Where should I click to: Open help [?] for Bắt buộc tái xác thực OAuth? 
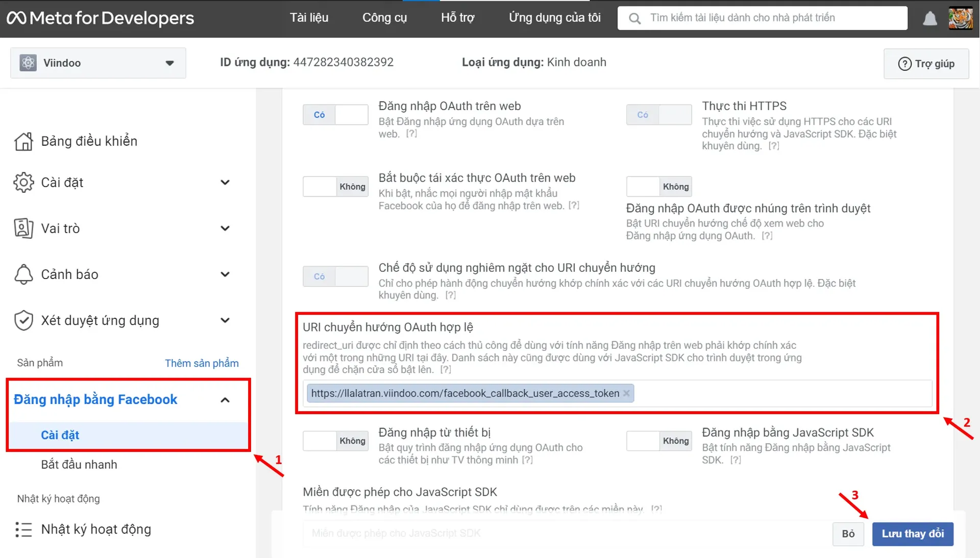(x=574, y=206)
